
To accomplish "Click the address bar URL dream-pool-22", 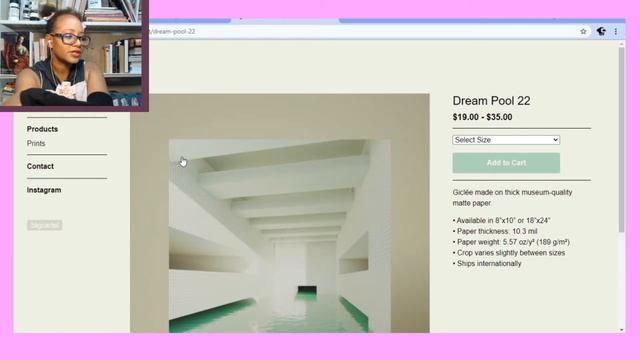I will (x=173, y=31).
